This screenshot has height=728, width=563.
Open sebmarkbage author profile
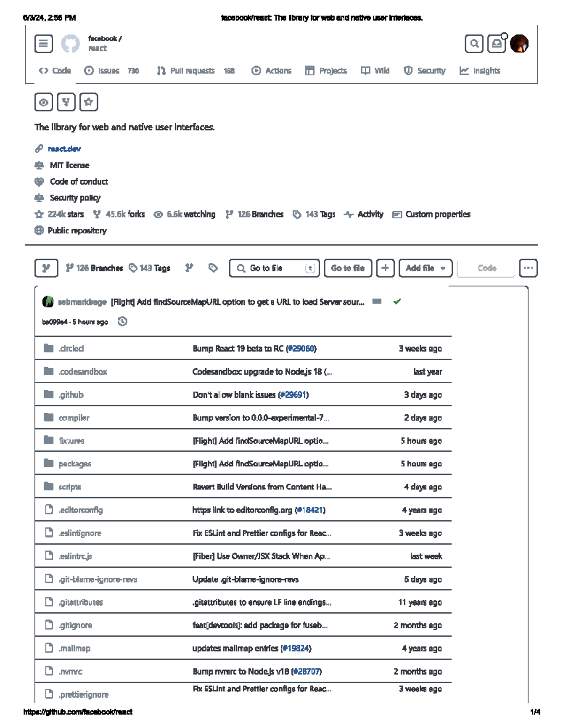[82, 302]
